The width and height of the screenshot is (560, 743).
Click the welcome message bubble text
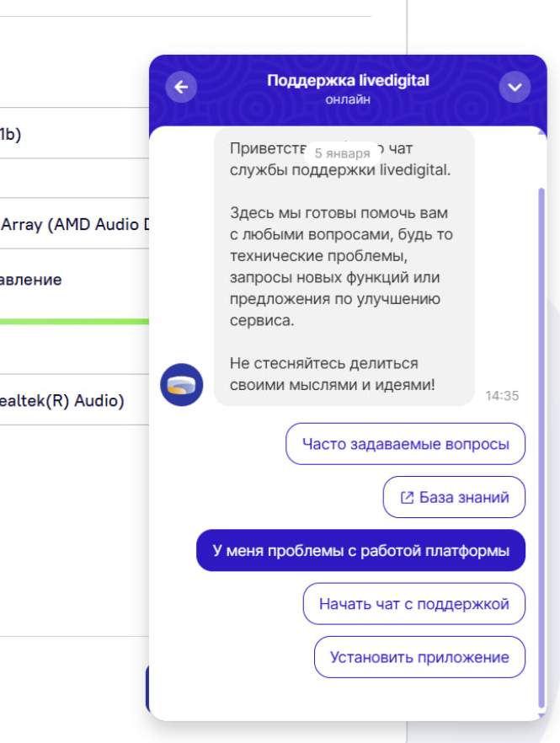[x=344, y=267]
